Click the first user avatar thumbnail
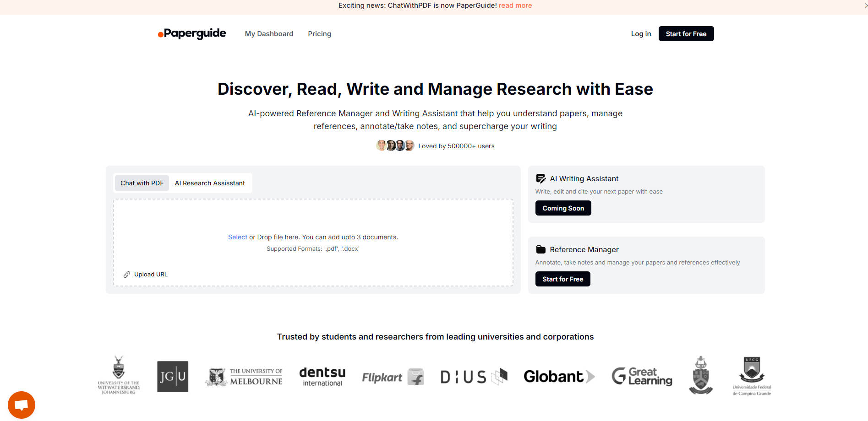868x421 pixels. click(x=382, y=146)
